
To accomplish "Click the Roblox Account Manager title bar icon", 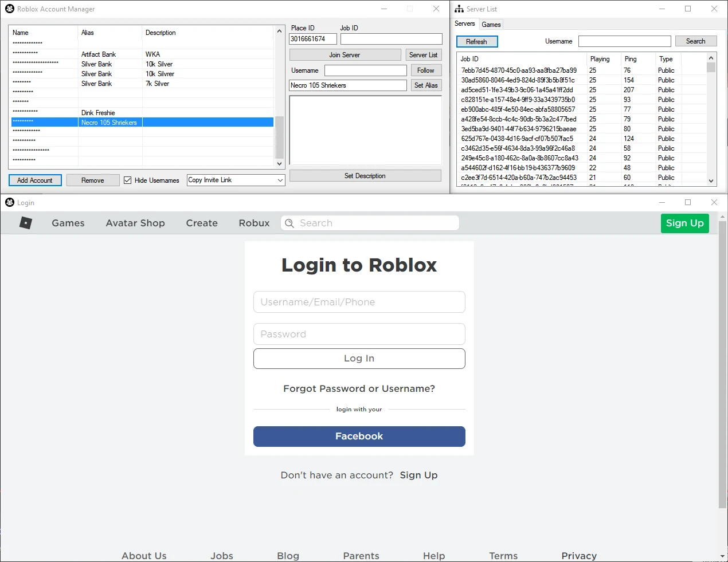I will (9, 9).
